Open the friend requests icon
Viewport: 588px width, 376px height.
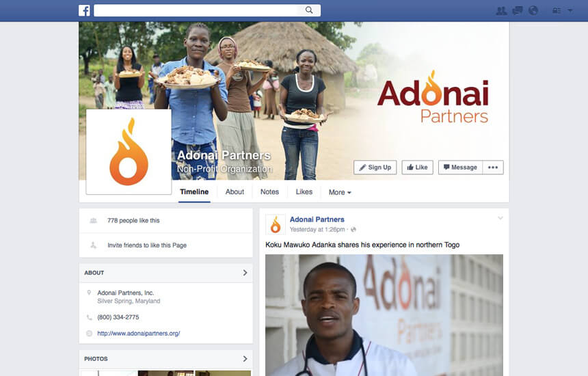501,11
